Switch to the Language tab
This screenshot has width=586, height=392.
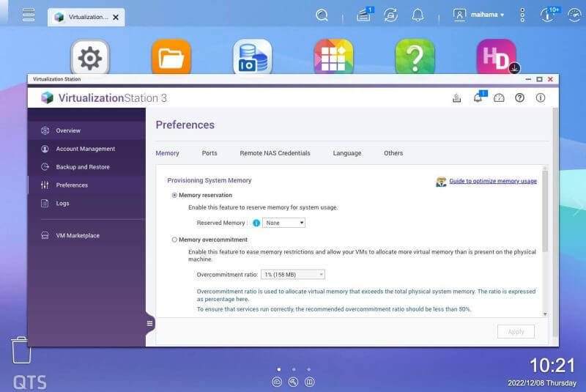point(347,153)
